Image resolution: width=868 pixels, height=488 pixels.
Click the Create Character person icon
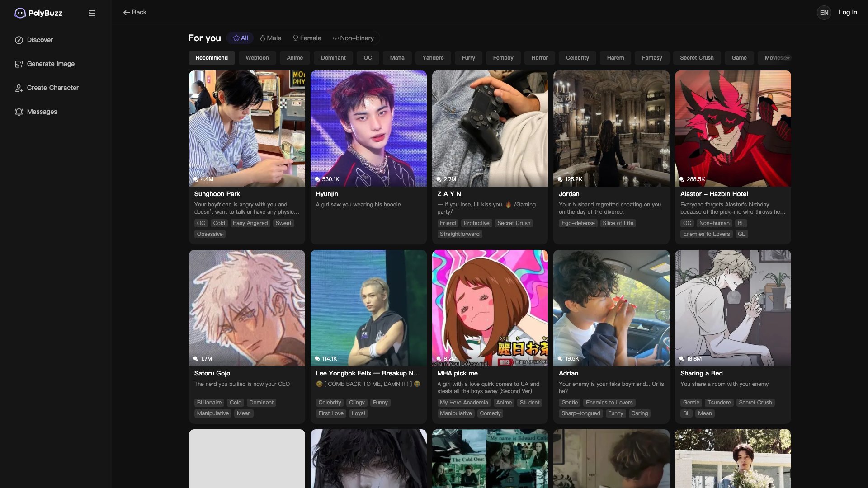(x=19, y=88)
